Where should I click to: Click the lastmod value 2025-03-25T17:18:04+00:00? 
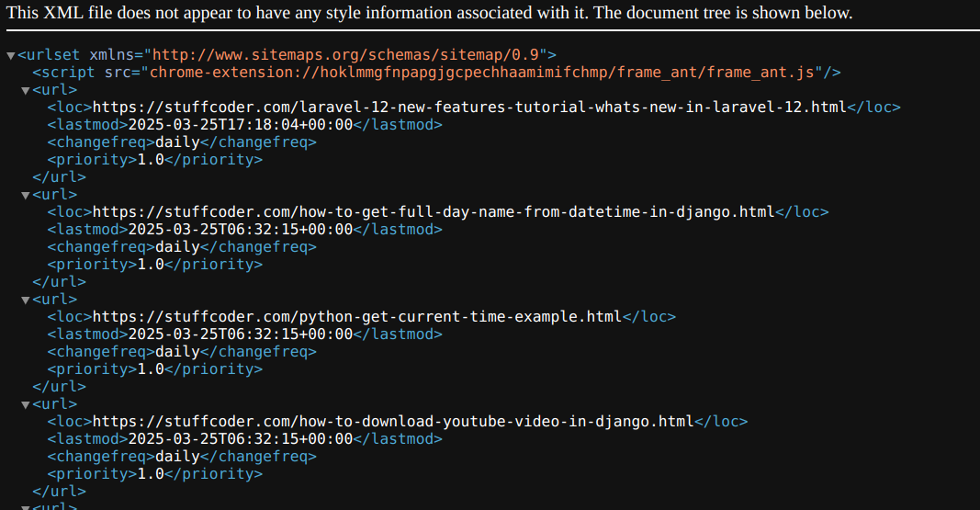pyautogui.click(x=241, y=124)
